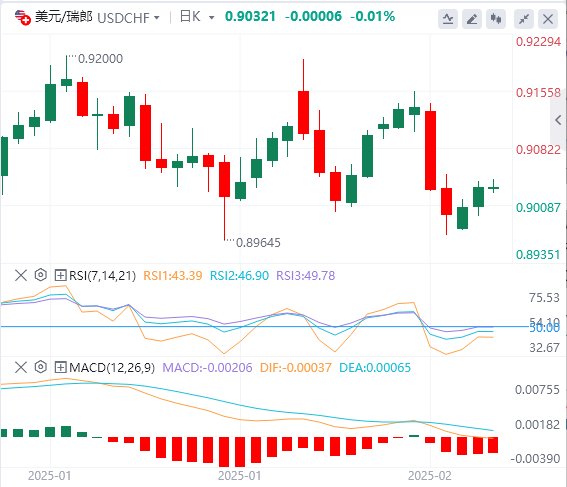The image size is (567, 487).
Task: Click the RSI(7,14,21) indicator label
Action: (x=102, y=276)
